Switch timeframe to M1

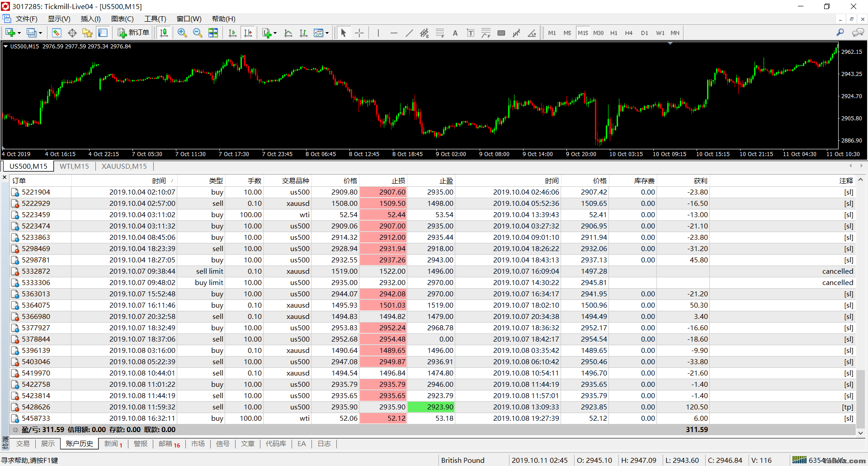click(552, 33)
